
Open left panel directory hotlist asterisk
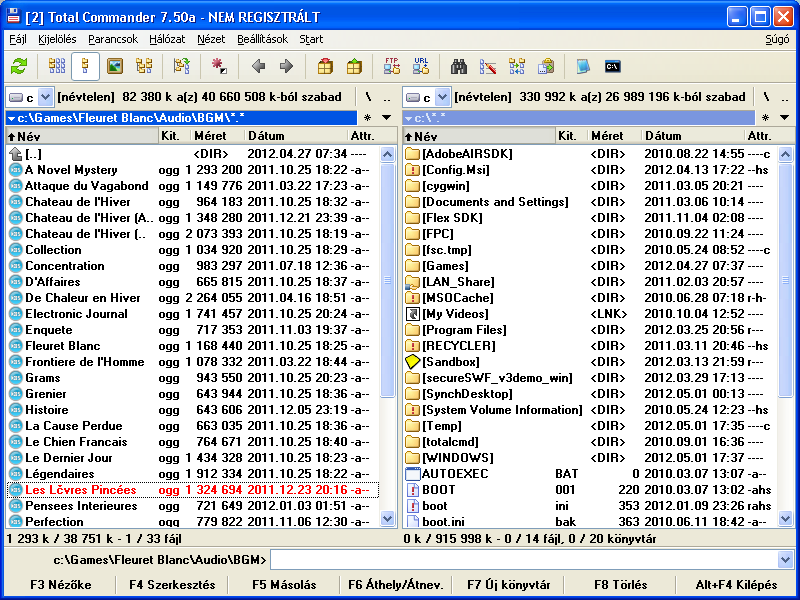pos(367,118)
